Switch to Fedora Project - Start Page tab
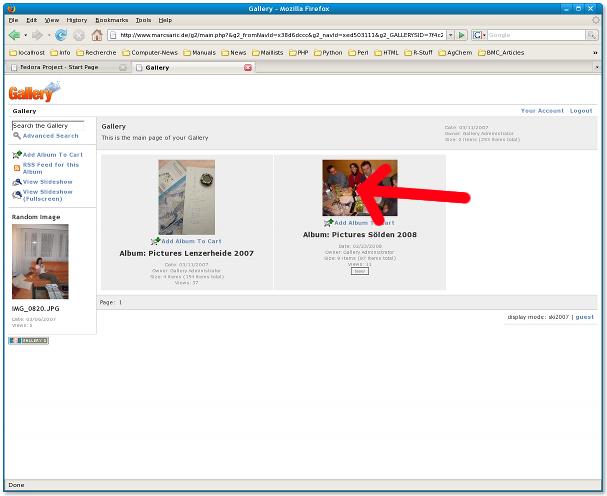Screen dimensions: 607x496 (x=64, y=67)
